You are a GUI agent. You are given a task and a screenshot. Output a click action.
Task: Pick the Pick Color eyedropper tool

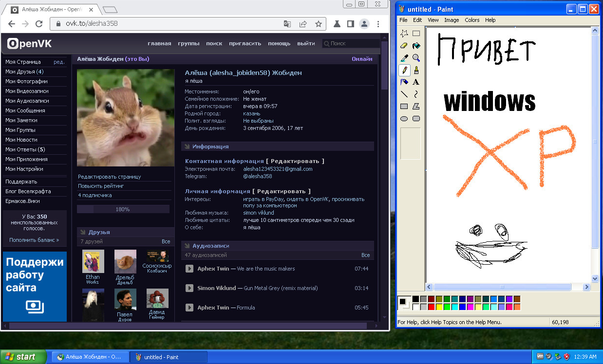pos(404,58)
